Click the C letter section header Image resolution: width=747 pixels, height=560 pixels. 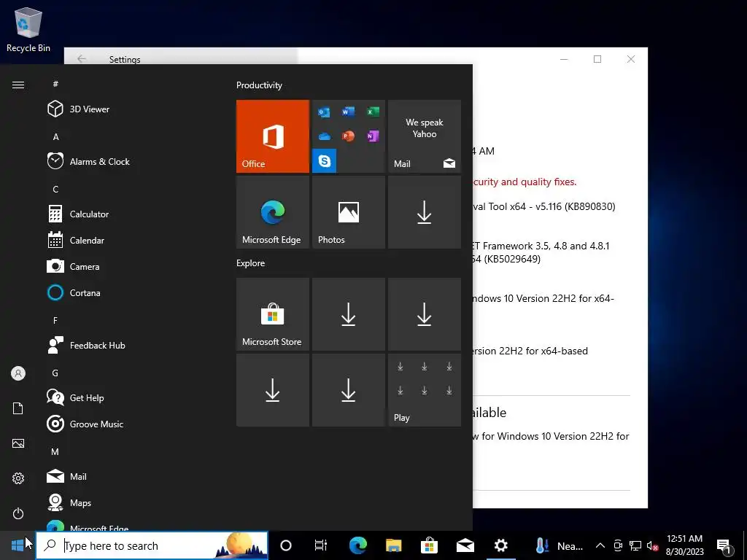tap(55, 189)
